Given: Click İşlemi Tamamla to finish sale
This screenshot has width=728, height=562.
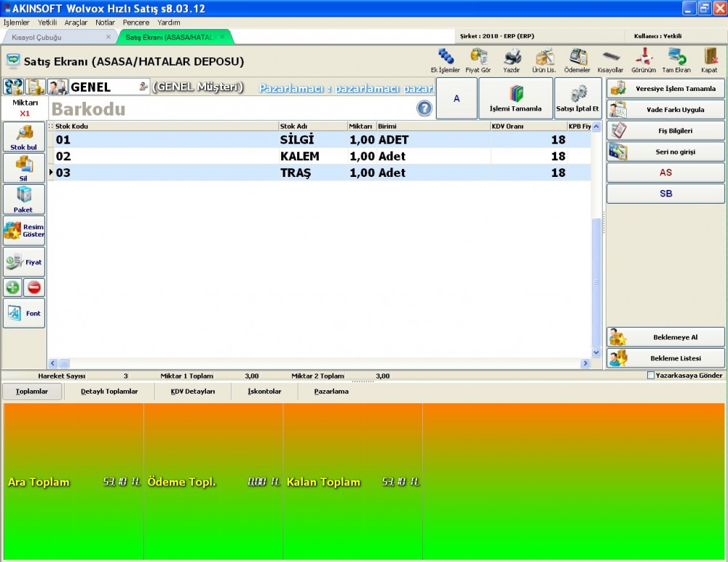Looking at the screenshot, I should coord(516,98).
